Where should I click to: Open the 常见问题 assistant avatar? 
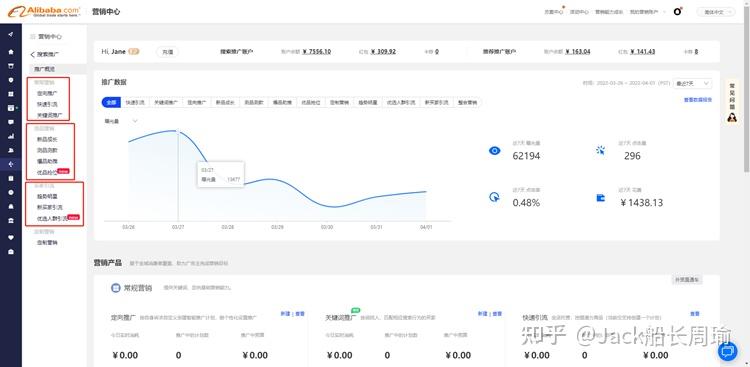[732, 117]
